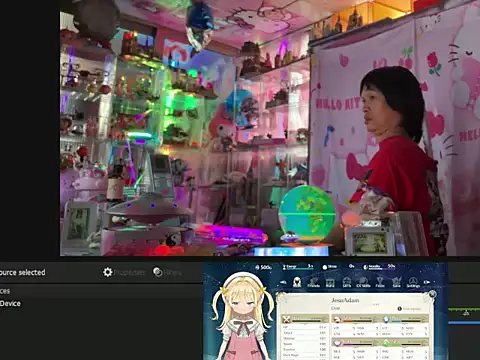Click the game menu right arrow

click(x=427, y=282)
